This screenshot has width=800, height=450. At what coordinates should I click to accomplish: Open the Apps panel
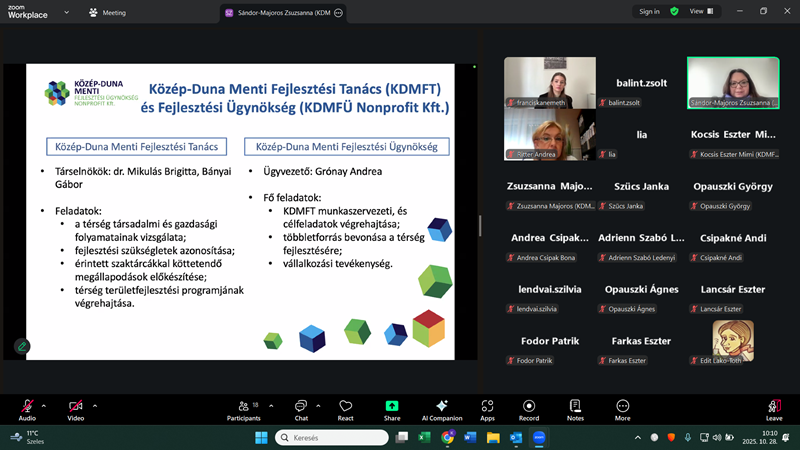click(x=487, y=407)
